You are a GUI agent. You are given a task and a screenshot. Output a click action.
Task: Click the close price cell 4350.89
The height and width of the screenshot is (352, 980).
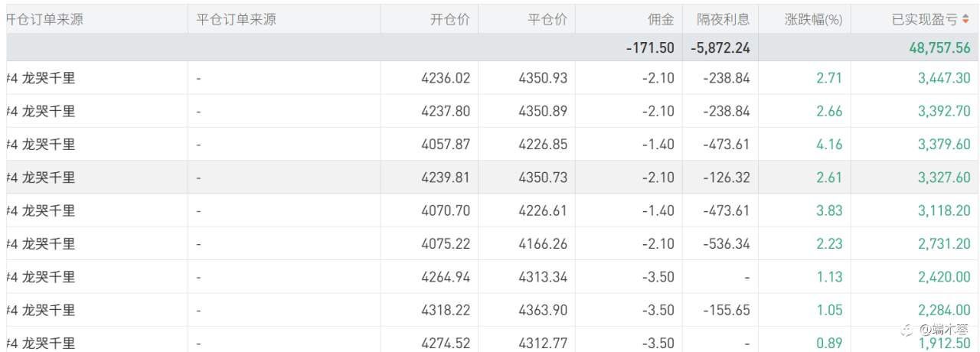coord(543,111)
